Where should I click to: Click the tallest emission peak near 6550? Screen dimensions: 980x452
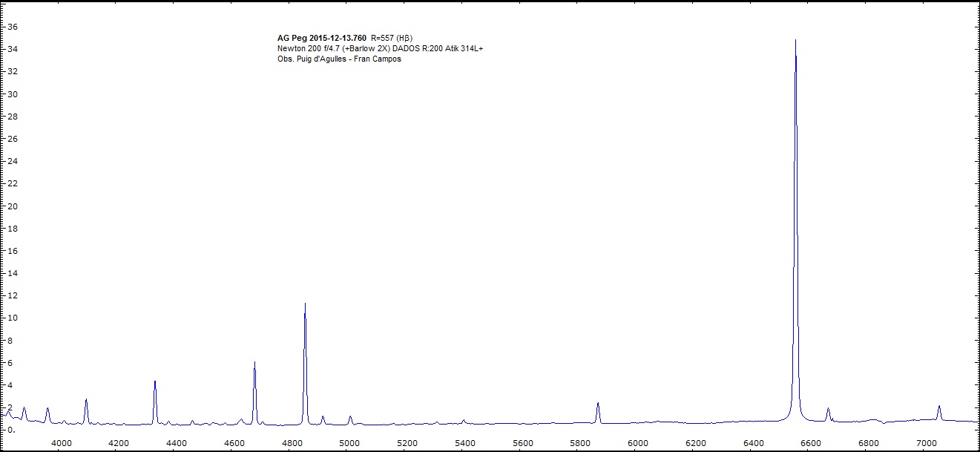pos(795,42)
